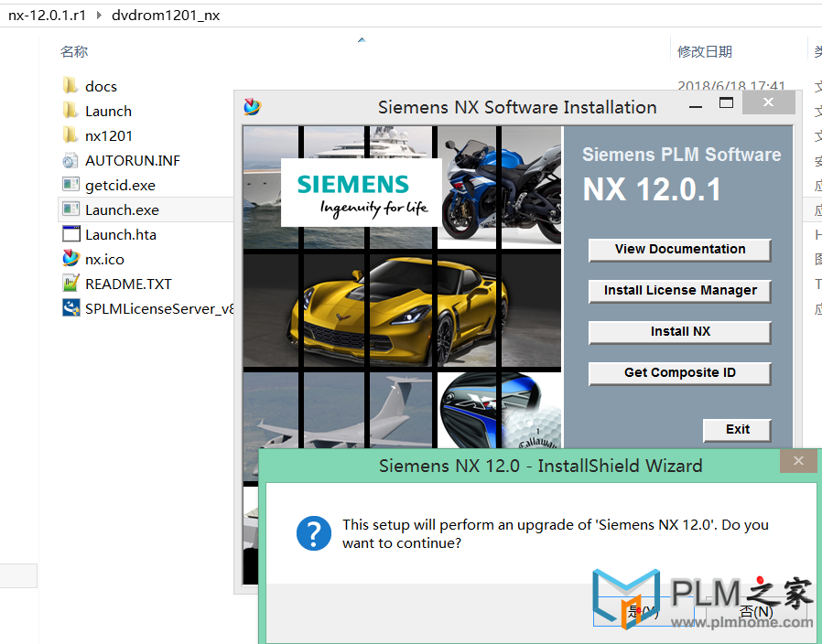Close the Siemens NX Software Installation window
Viewport: 822px width, 644px height.
769,102
